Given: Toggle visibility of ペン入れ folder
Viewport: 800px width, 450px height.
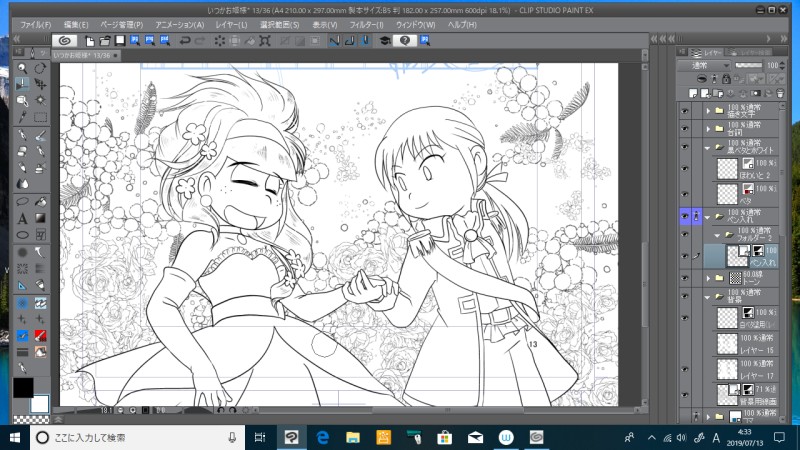Looking at the screenshot, I should (x=685, y=216).
